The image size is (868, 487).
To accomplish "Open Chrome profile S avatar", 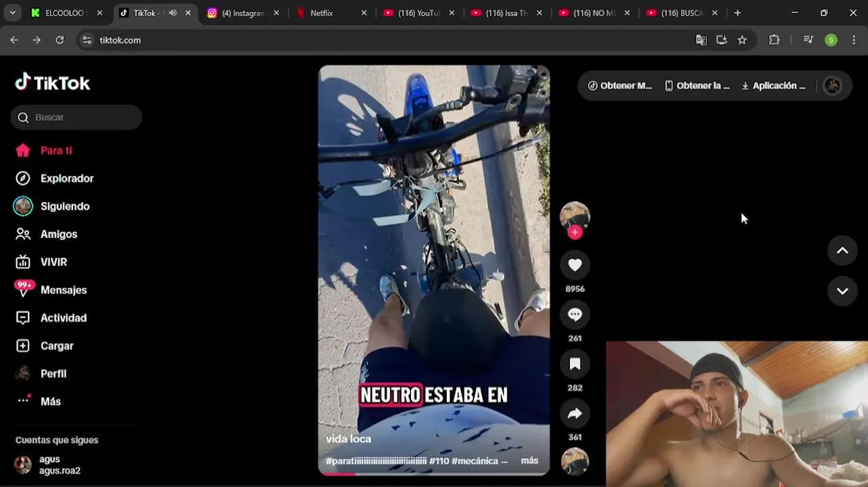I will point(831,40).
